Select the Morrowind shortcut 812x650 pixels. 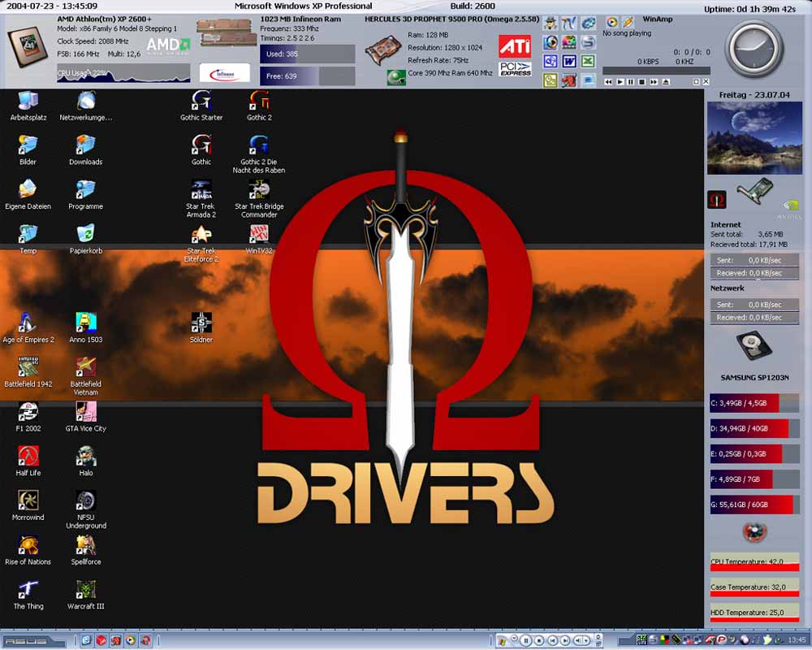pos(28,506)
